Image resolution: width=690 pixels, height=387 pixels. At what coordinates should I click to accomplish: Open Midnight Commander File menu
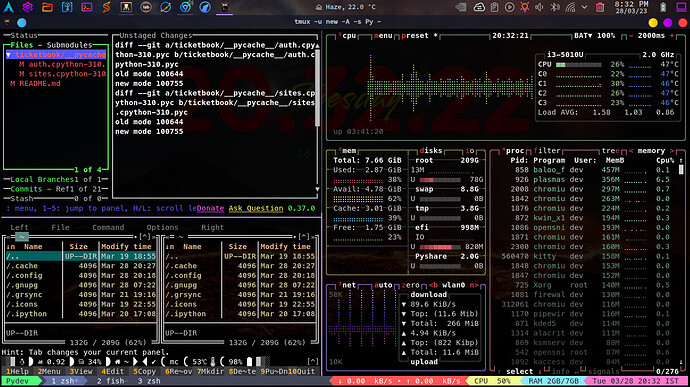pyautogui.click(x=60, y=228)
